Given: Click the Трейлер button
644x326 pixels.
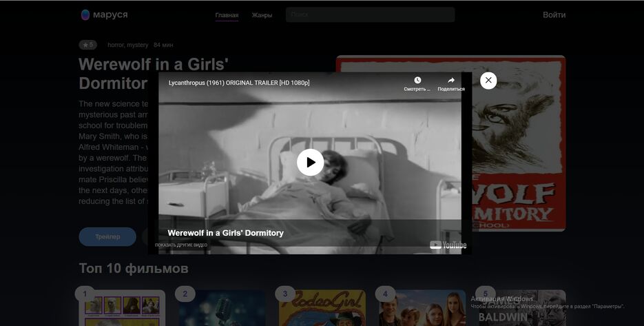Looking at the screenshot, I should coord(107,237).
